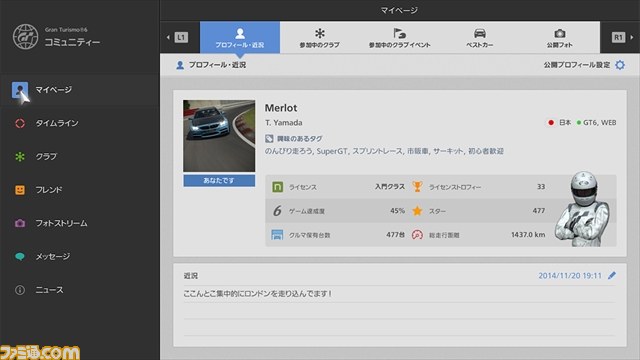Open the green クラブ snowflake icon

(x=20, y=157)
